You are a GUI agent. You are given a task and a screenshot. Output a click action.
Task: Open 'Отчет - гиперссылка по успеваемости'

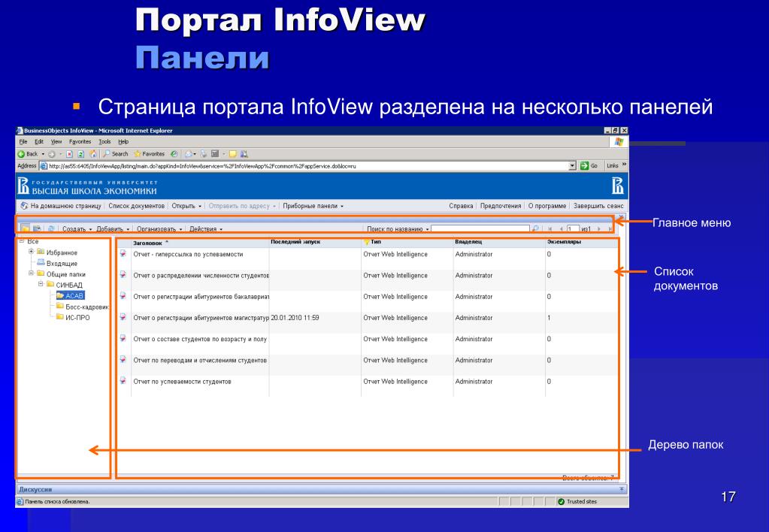click(x=188, y=254)
